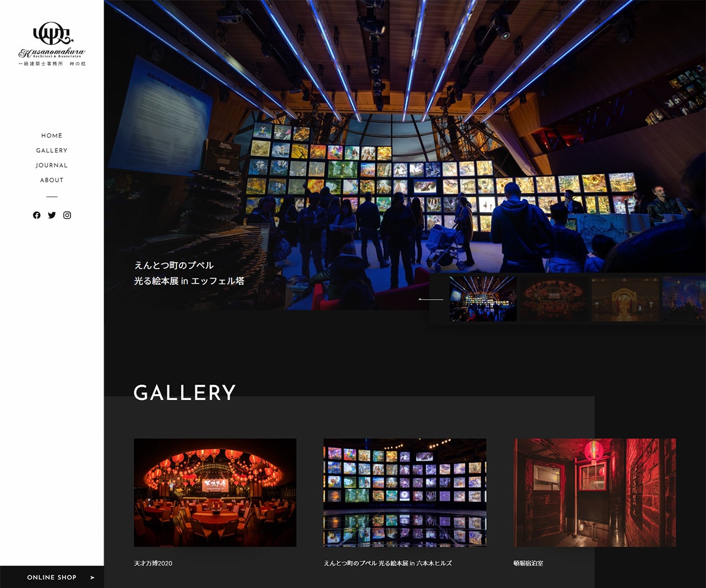Click the left arrow on the slider

[x=431, y=299]
